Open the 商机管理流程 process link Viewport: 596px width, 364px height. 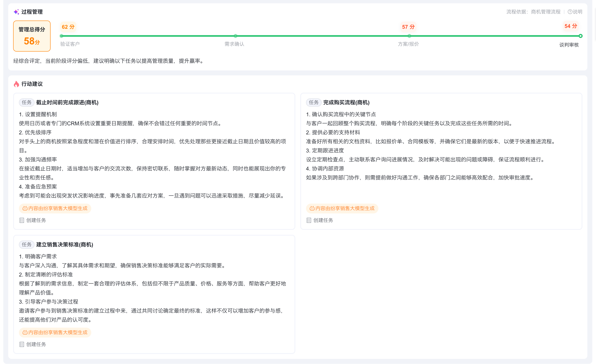point(545,12)
